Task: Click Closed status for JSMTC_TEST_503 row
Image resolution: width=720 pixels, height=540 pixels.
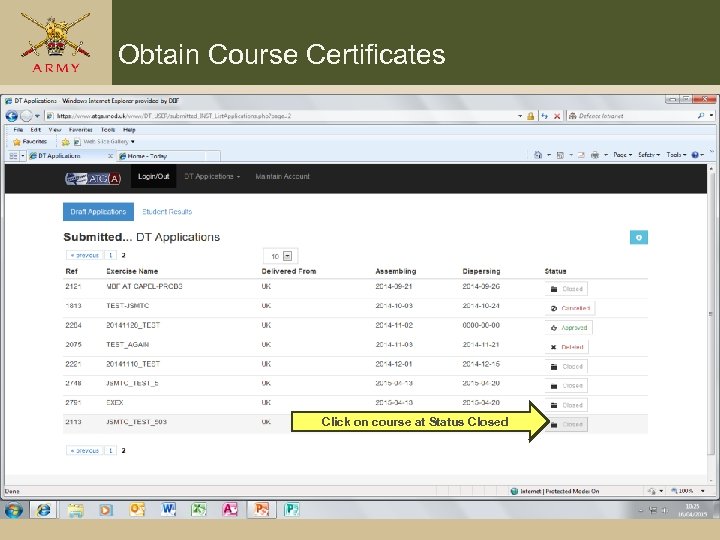Action: [x=567, y=424]
